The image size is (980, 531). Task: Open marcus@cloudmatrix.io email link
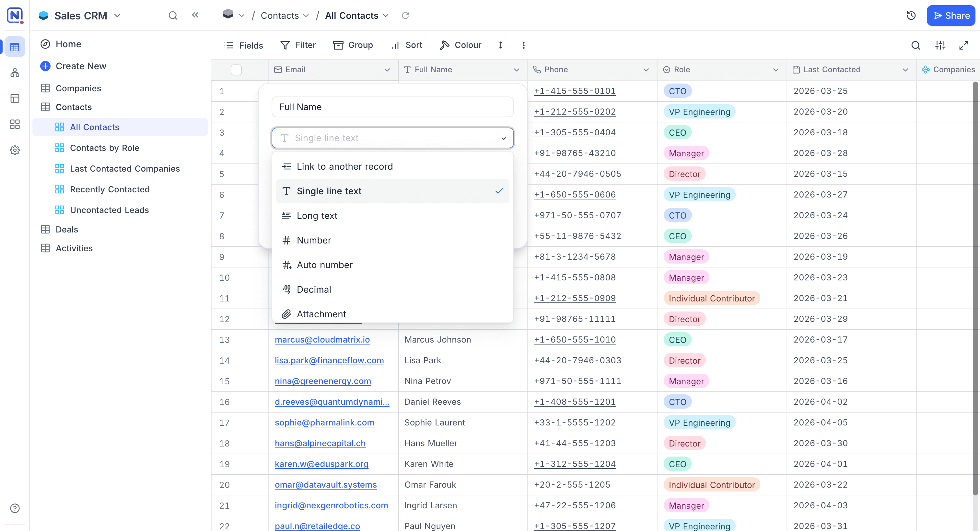[322, 339]
